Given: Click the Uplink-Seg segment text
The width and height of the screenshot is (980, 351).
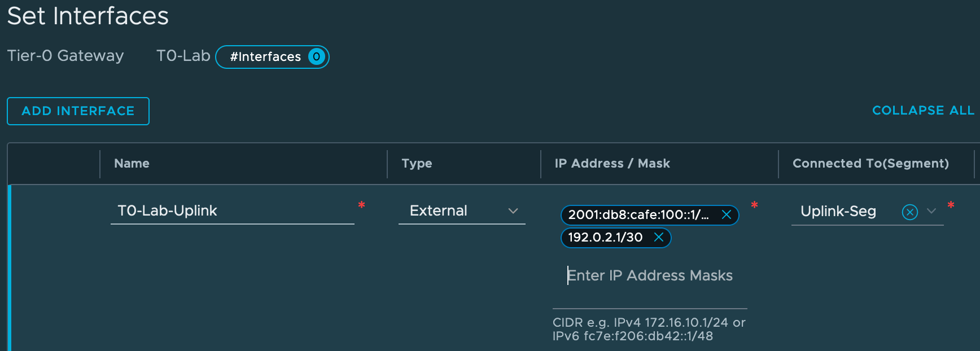Looking at the screenshot, I should pyautogui.click(x=838, y=212).
